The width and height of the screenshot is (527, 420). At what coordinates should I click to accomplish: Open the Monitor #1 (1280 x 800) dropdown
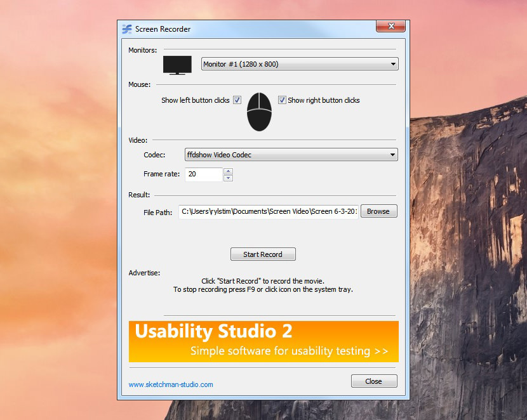tap(300, 64)
